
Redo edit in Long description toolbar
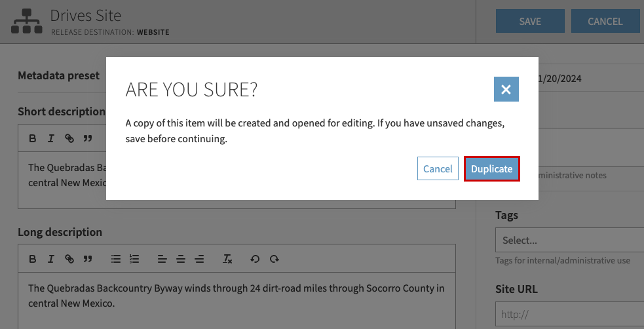coord(274,259)
